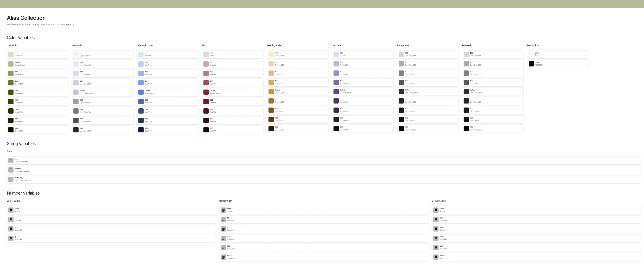Click the Alias Collection page title

(26, 18)
